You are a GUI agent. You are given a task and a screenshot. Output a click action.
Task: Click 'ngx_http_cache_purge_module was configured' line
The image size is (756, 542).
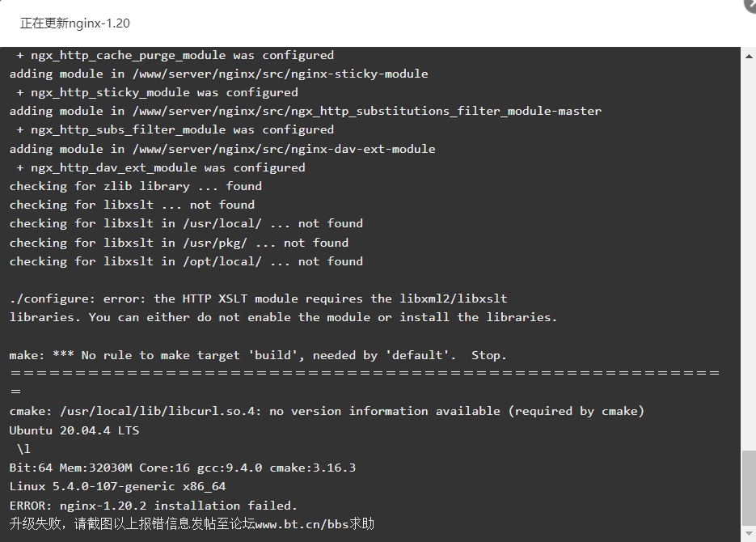point(175,56)
